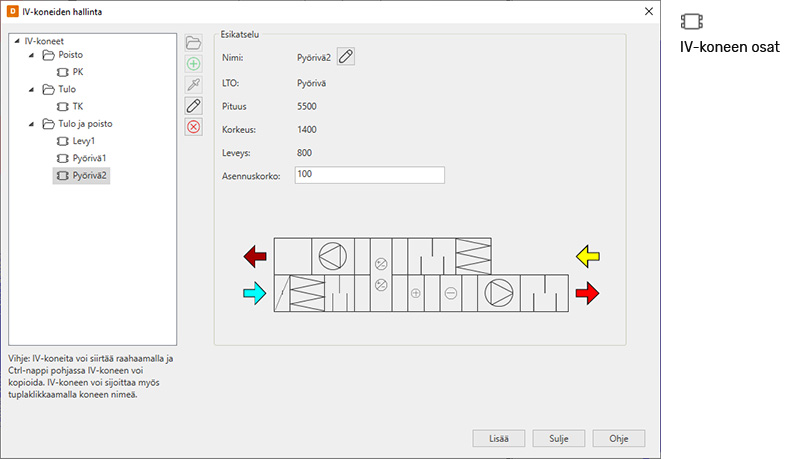The height and width of the screenshot is (459, 800).
Task: Click the Lisää button
Action: coord(498,438)
